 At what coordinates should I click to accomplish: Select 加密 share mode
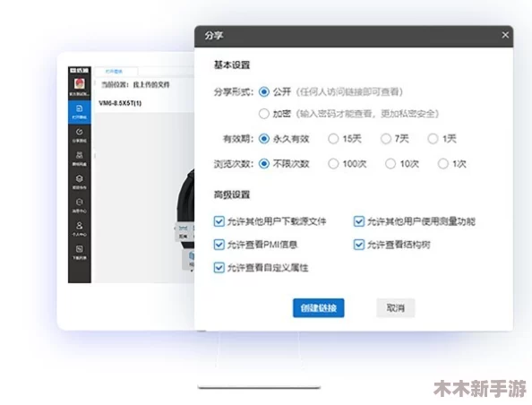pyautogui.click(x=264, y=114)
